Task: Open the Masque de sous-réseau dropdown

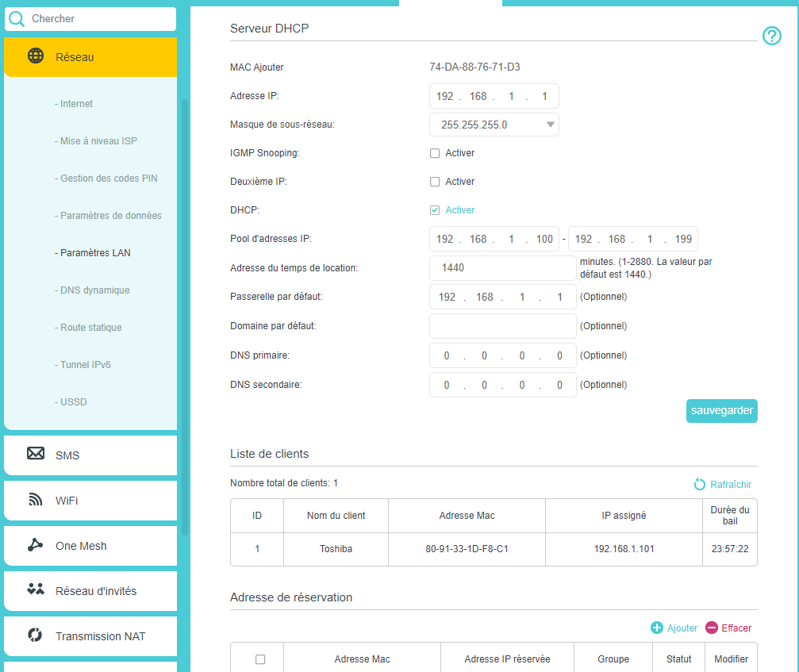Action: pos(494,125)
